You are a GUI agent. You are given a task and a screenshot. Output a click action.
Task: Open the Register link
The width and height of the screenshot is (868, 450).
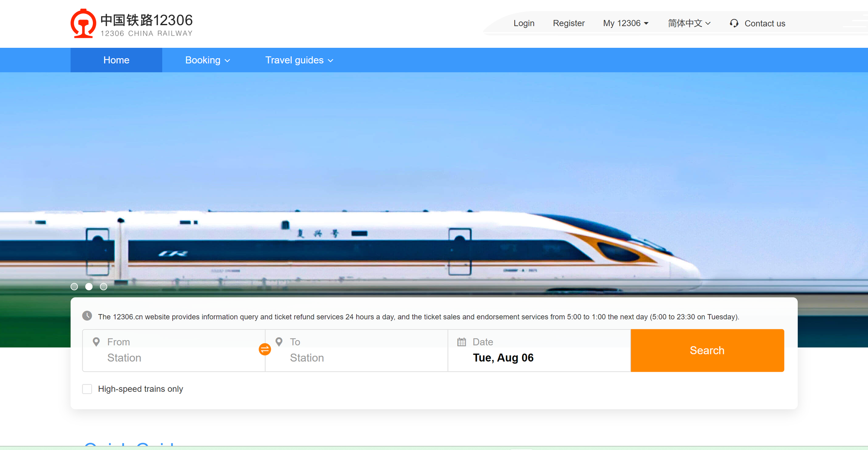click(569, 23)
